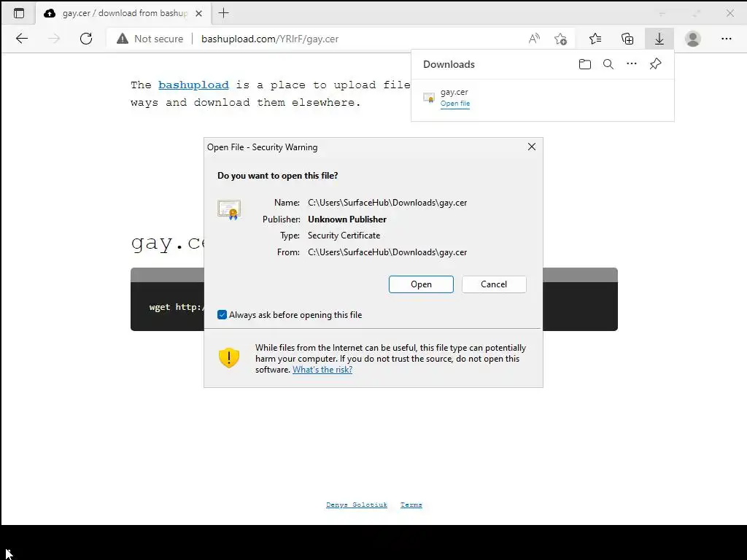This screenshot has width=747, height=560.
Task: Open a new browser tab
Action: 223,13
